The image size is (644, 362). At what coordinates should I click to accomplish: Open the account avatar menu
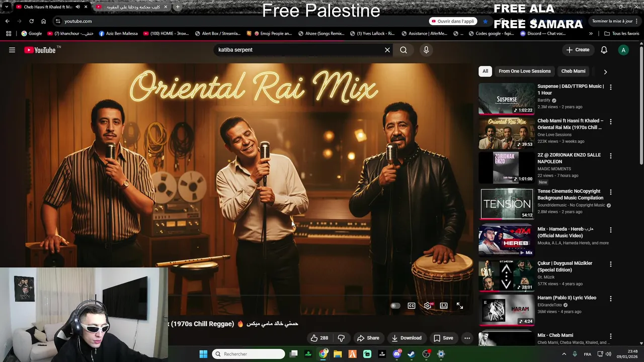tap(623, 50)
